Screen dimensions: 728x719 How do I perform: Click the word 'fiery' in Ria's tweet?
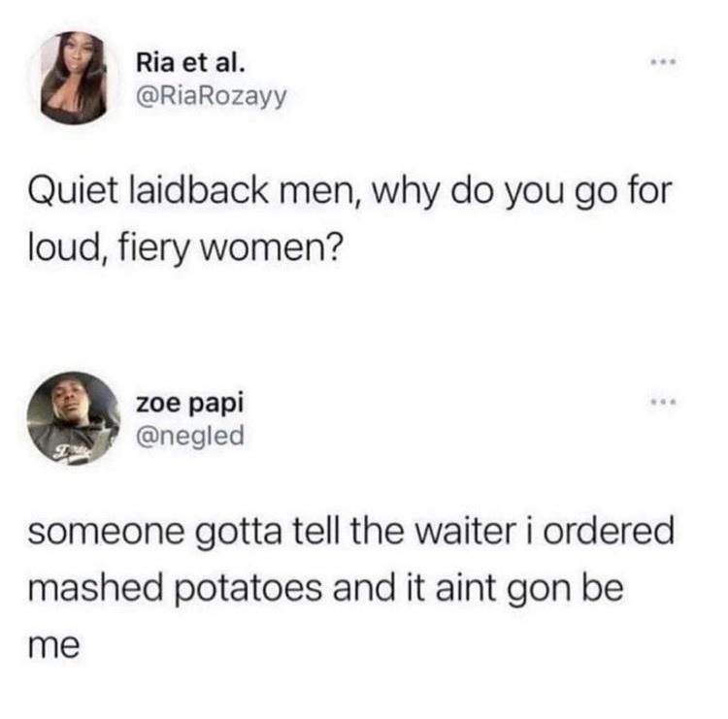(x=153, y=247)
